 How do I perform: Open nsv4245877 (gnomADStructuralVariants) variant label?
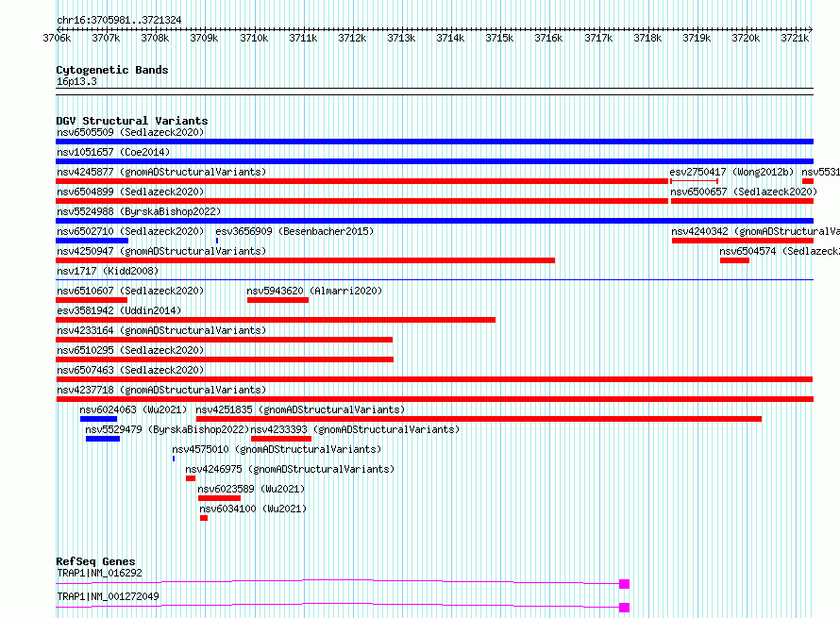[x=161, y=172]
